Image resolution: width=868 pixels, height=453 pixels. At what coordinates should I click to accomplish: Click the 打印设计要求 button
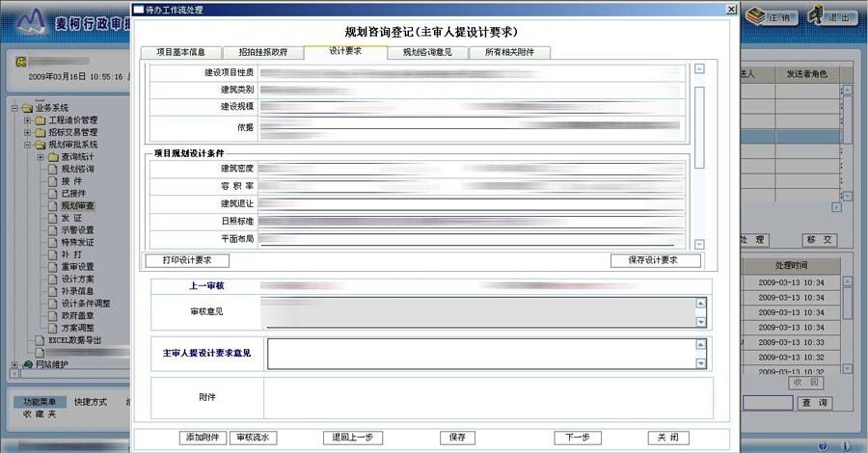point(187,260)
